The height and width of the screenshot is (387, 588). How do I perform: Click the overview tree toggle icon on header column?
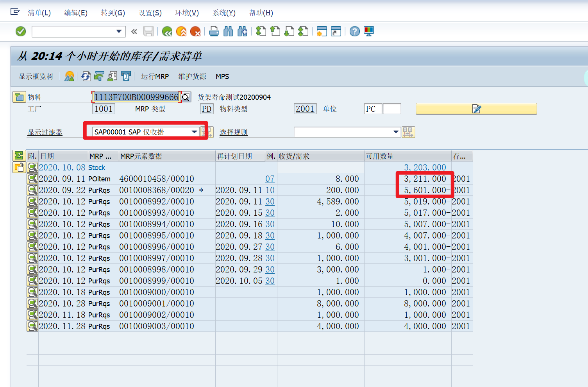coord(19,155)
